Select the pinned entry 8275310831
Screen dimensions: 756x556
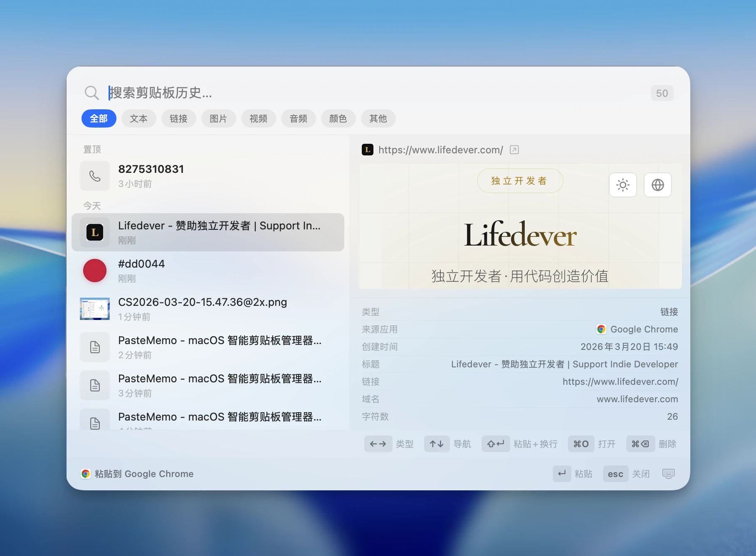(x=208, y=176)
